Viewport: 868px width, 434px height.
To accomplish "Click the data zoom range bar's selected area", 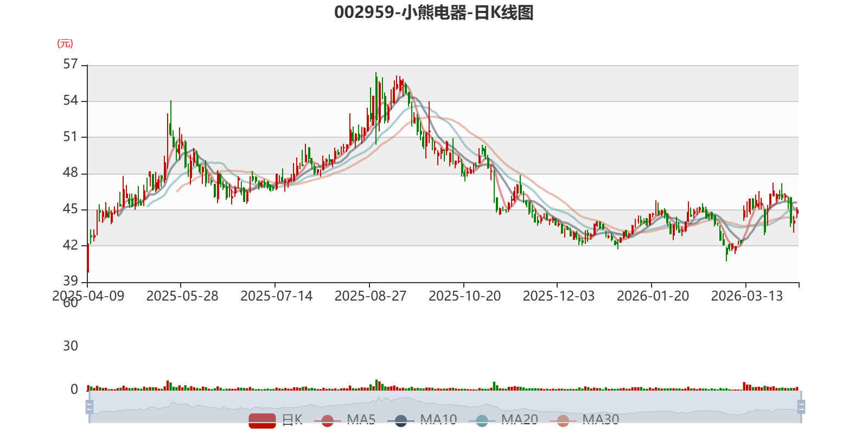I will pos(445,407).
